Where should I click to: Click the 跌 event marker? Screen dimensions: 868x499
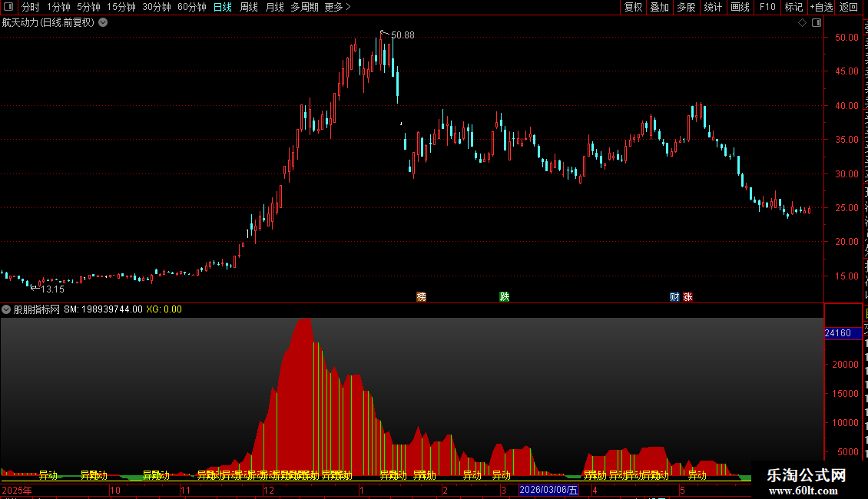pos(505,297)
